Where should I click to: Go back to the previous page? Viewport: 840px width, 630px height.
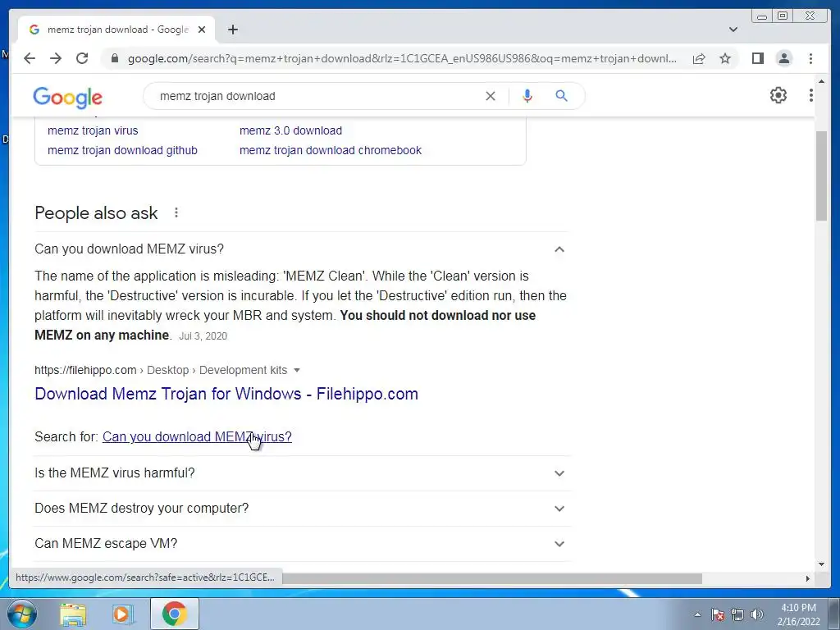30,58
